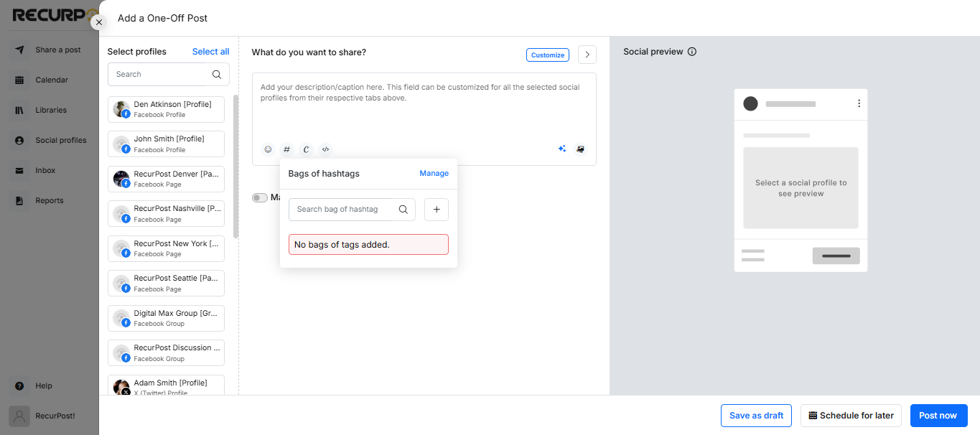Select RecurPost Nashville Facebook Page
This screenshot has height=435, width=980.
pos(166,214)
